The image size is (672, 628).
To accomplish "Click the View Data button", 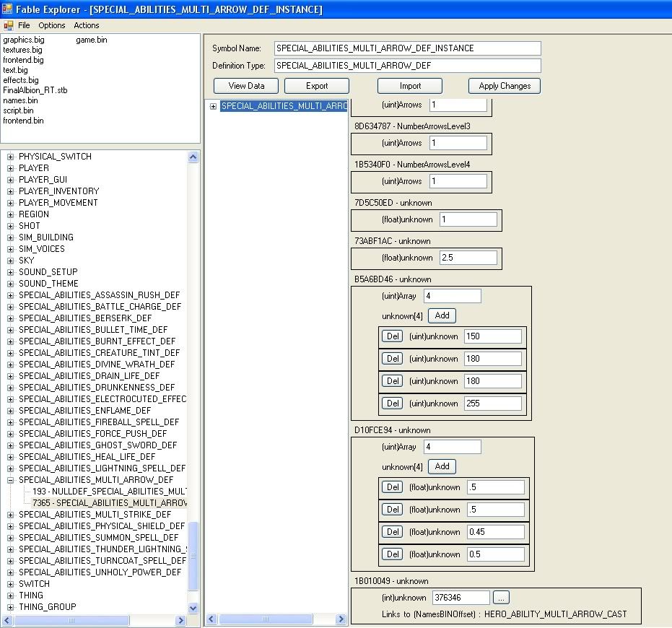I will click(x=246, y=86).
